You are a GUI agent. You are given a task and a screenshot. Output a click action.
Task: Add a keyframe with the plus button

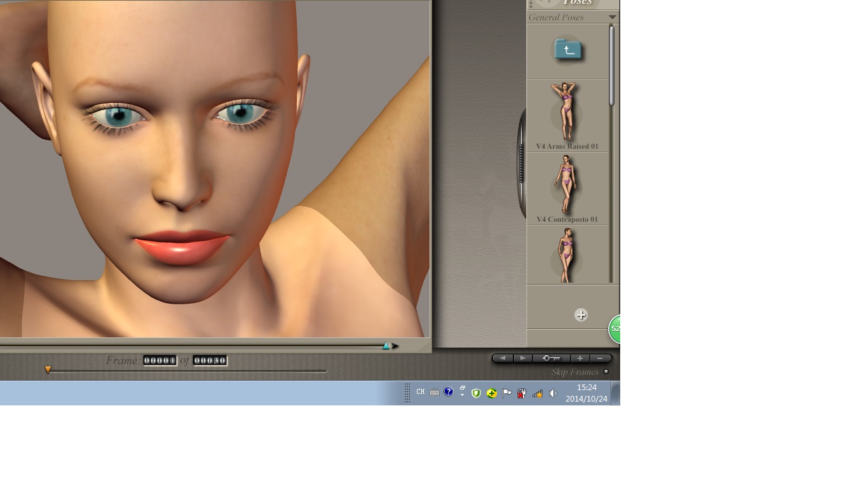pyautogui.click(x=580, y=358)
